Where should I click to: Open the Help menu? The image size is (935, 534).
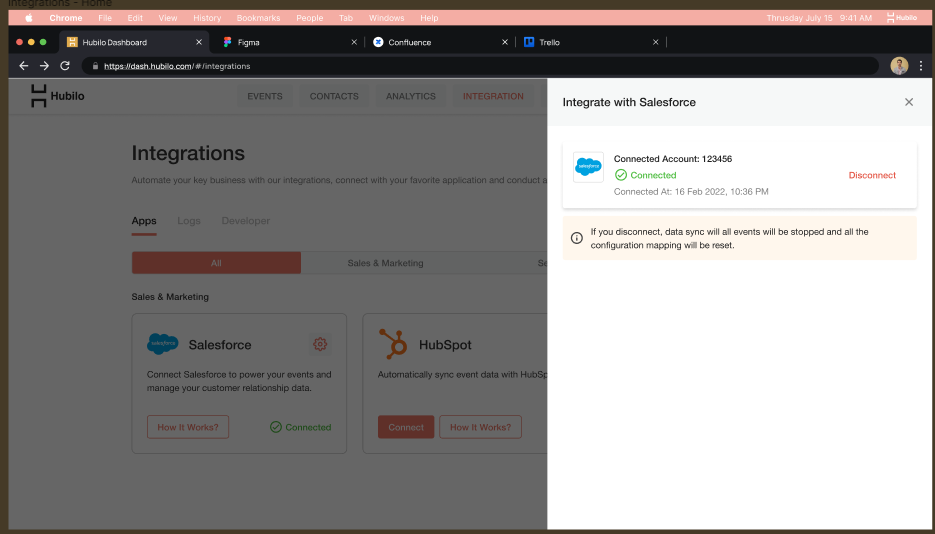(x=429, y=18)
